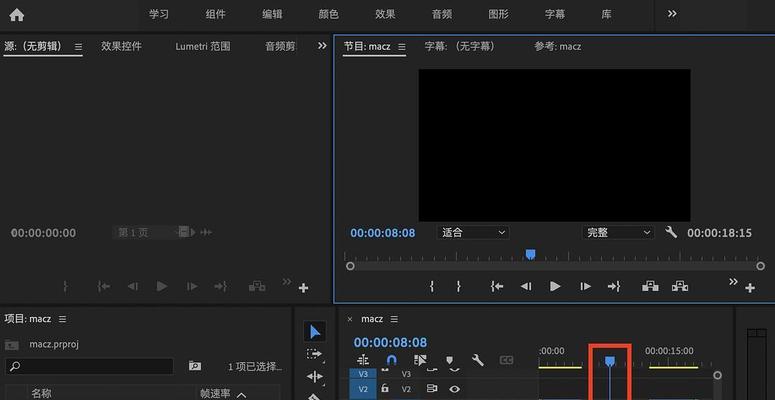Toggle V2 sync lock
Viewport: 775px width, 400px height.
432,389
